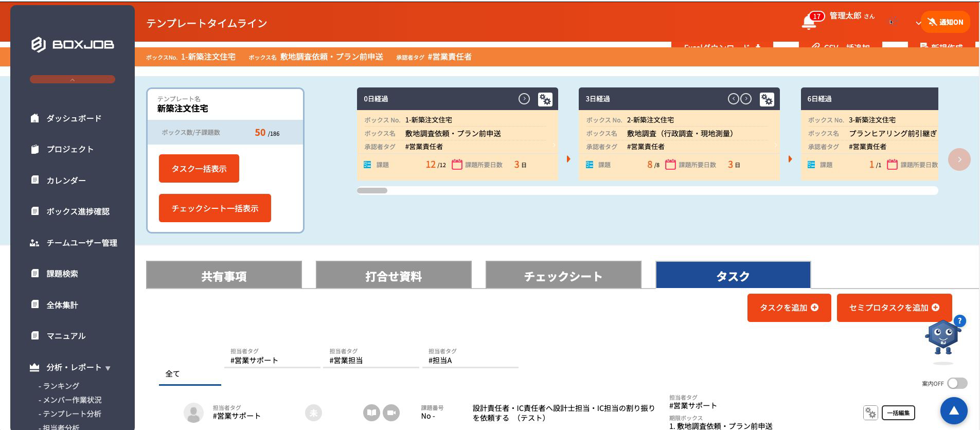Click the blue scroll-to-top arrow button
The height and width of the screenshot is (430, 980).
(954, 410)
